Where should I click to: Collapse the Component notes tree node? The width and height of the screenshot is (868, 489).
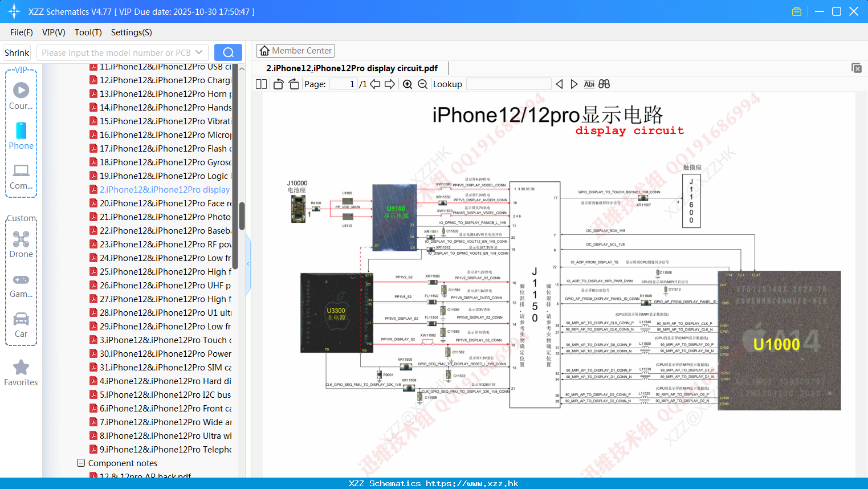[x=81, y=463]
